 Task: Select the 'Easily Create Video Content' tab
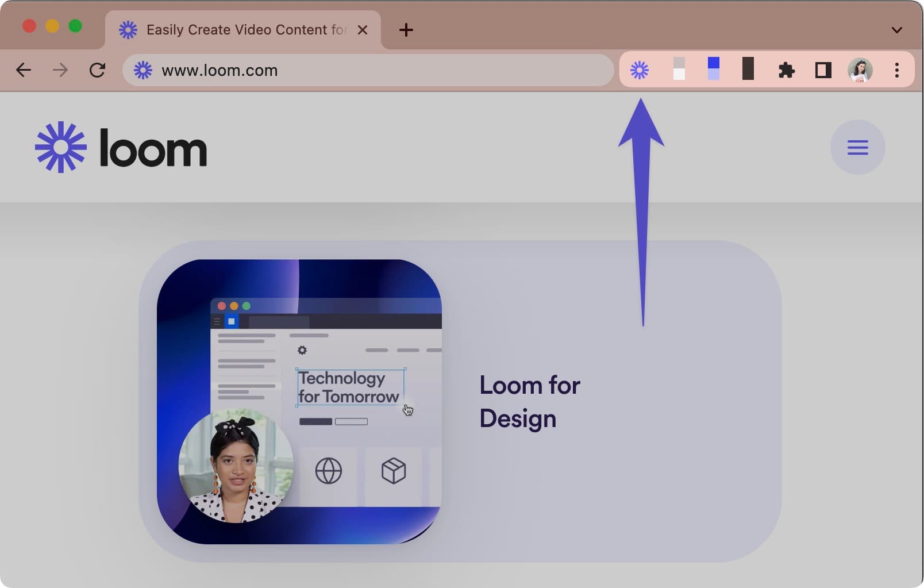(x=241, y=29)
